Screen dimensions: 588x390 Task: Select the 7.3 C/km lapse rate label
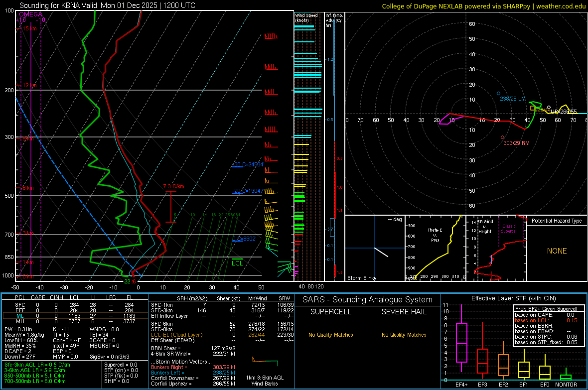173,186
